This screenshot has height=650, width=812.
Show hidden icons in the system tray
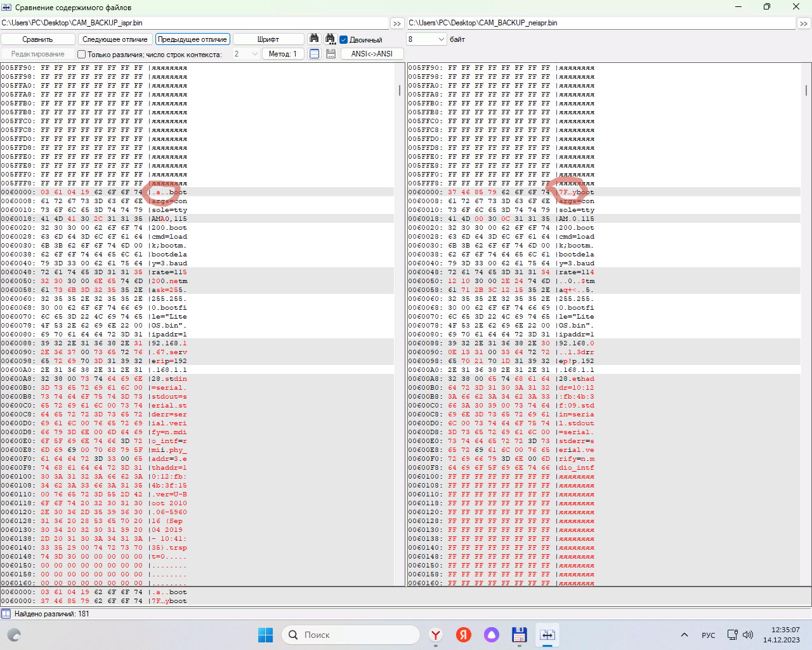(x=684, y=635)
